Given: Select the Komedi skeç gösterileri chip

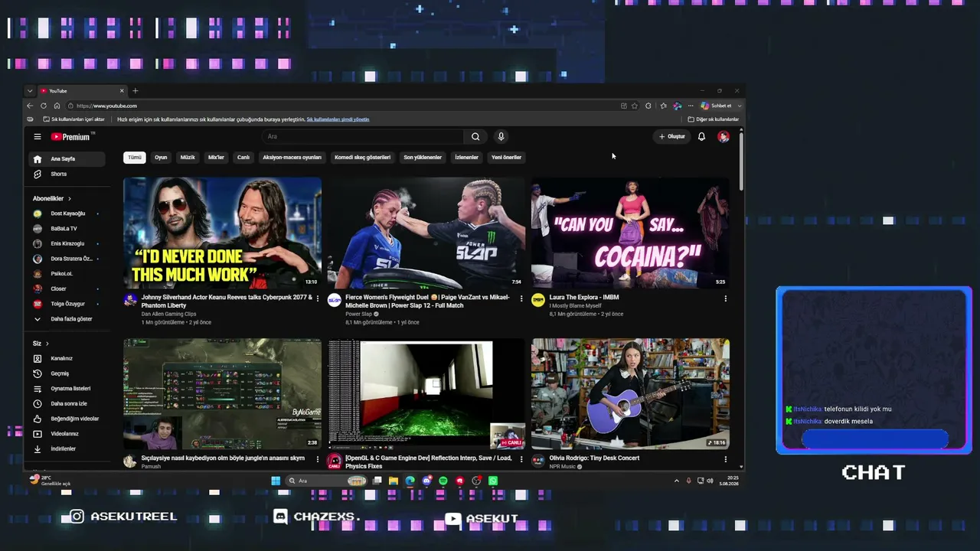Looking at the screenshot, I should (x=363, y=158).
